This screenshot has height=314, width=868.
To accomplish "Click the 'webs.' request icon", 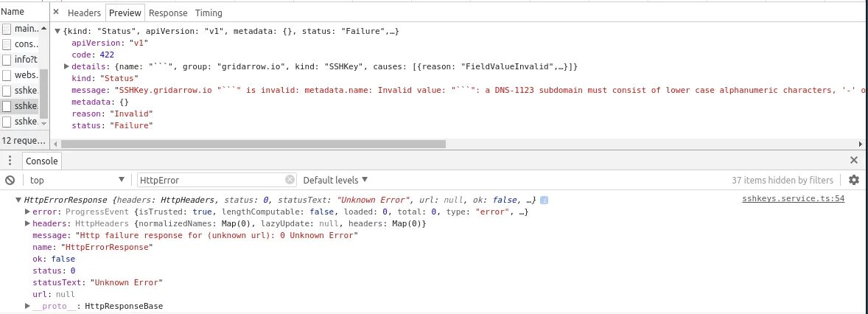I will 7,74.
